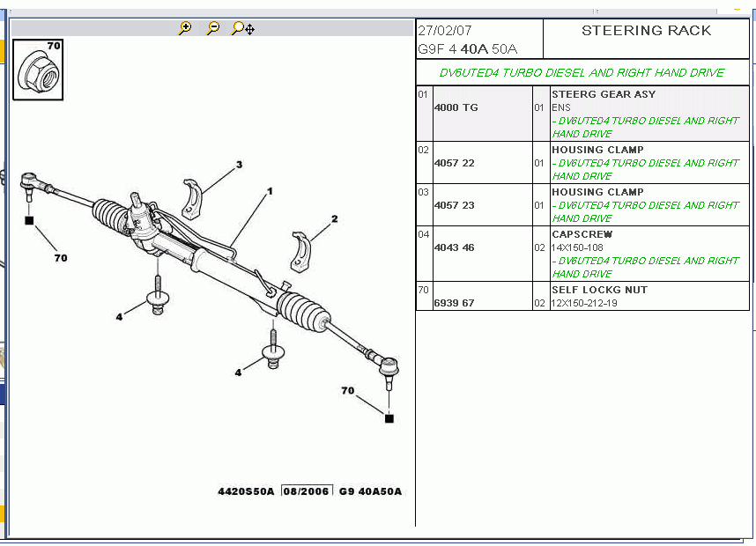Open the self-locking nut 70 inset thumbnail
756x546 pixels.
click(x=38, y=69)
